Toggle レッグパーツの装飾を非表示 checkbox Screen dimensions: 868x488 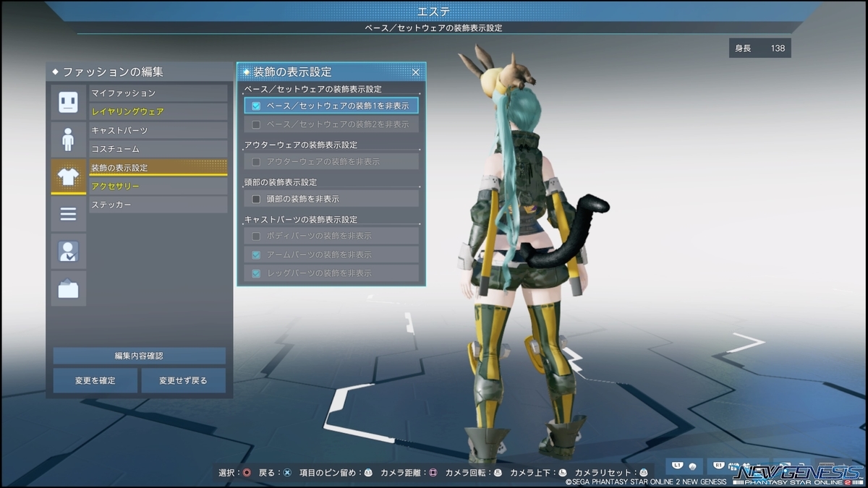pos(256,273)
